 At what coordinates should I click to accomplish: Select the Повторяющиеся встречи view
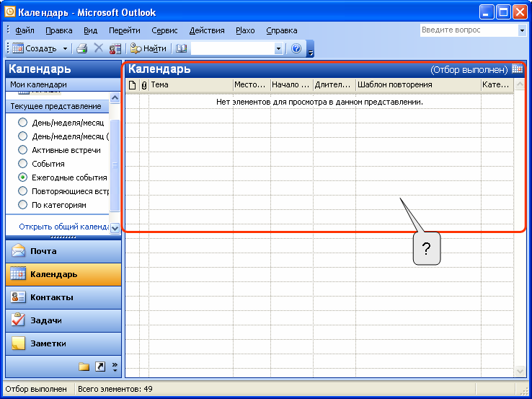[x=63, y=191]
